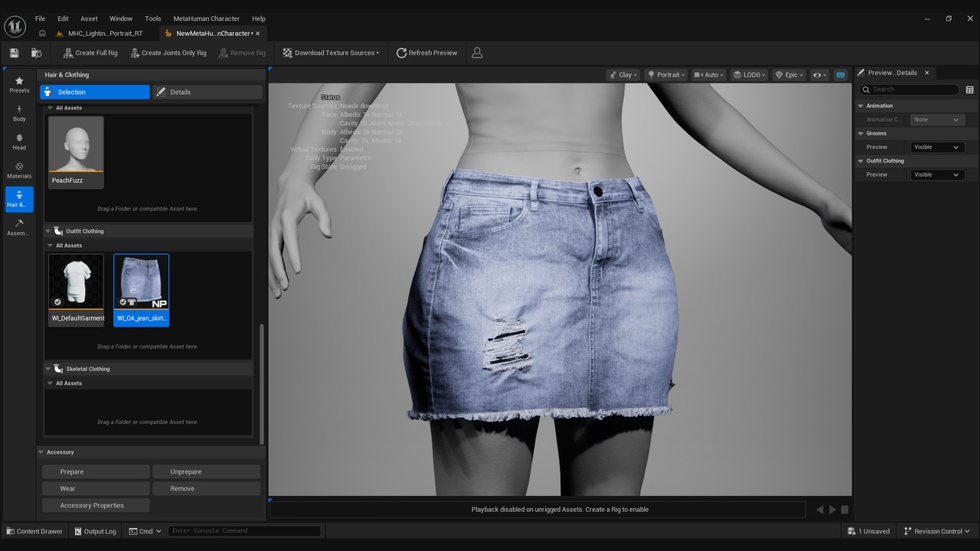
Task: Open the Help menu
Action: tap(259, 18)
